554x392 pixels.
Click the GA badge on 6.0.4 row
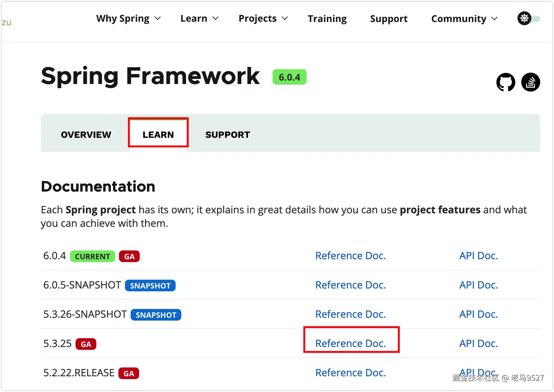[129, 256]
